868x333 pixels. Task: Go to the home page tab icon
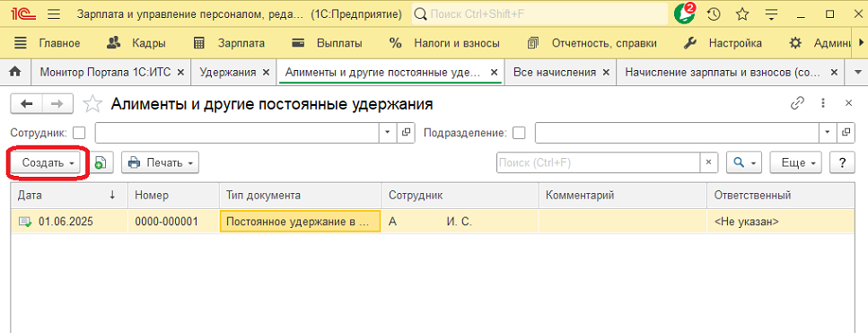[x=15, y=72]
